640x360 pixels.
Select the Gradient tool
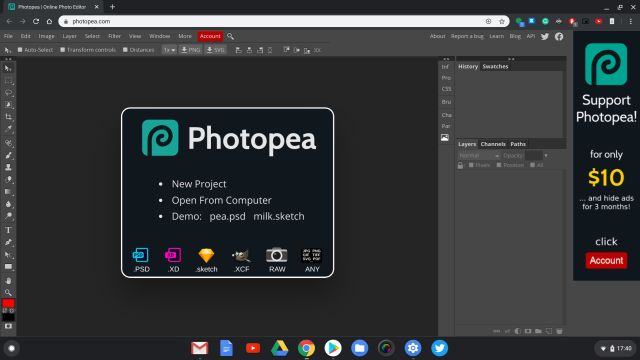(x=8, y=191)
